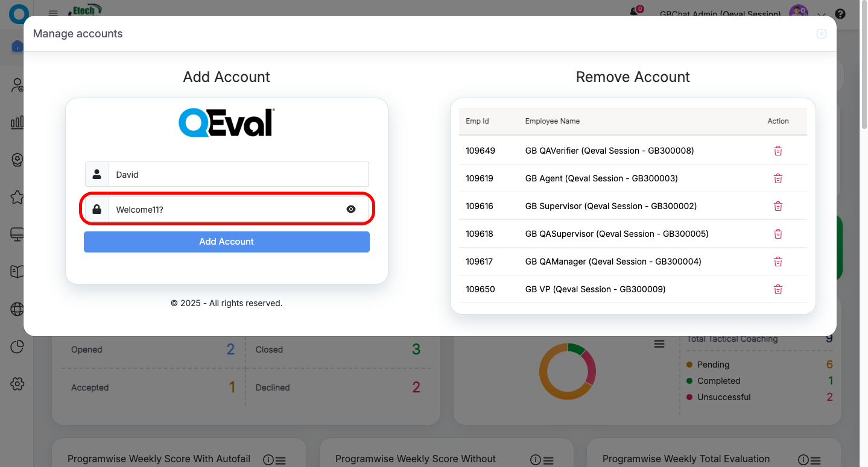Click the username field containing David
This screenshot has width=868, height=467.
pyautogui.click(x=238, y=174)
